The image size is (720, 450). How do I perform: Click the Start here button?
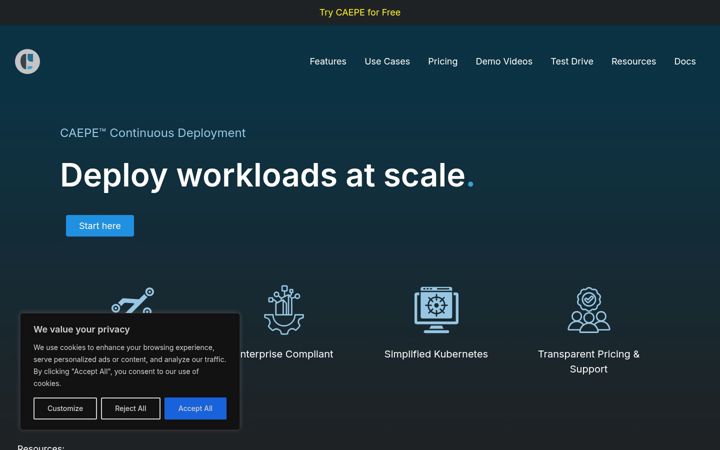100,226
